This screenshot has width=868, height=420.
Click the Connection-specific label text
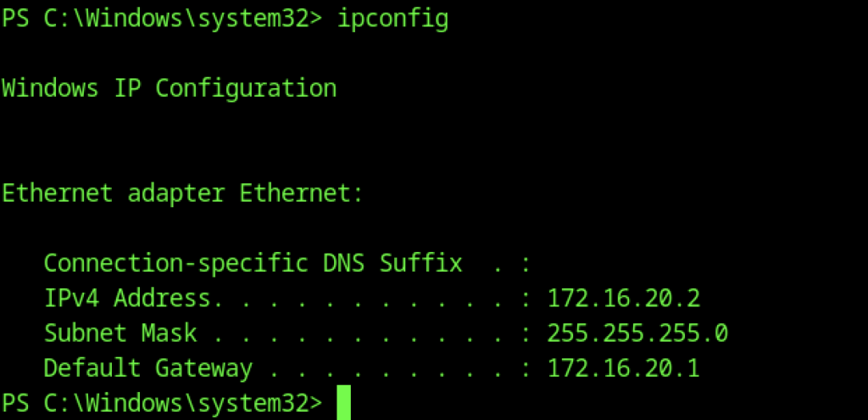tap(175, 263)
